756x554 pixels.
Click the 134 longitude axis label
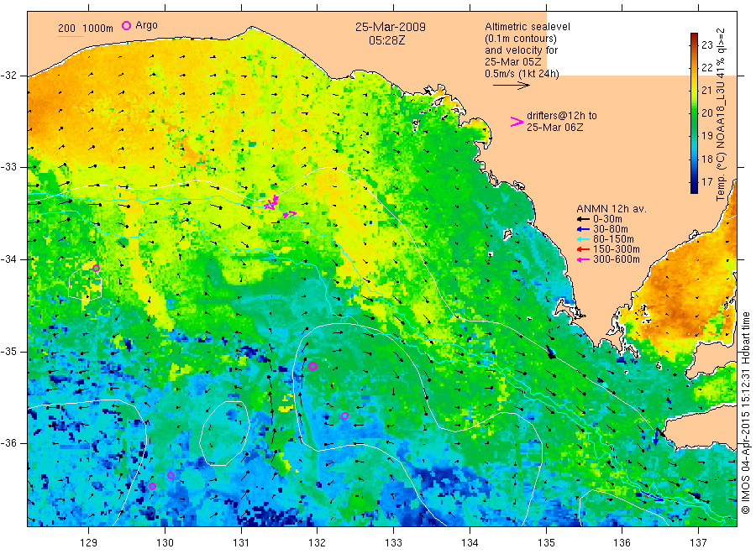(x=470, y=543)
